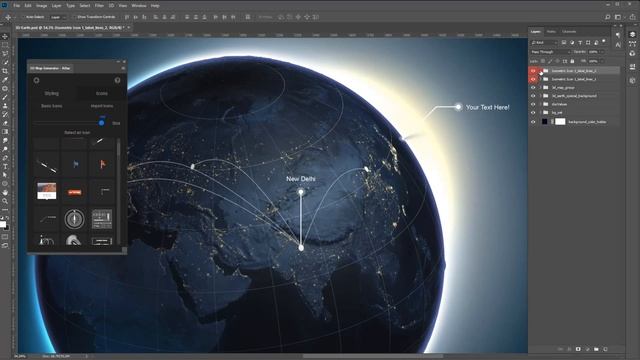Viewport: 640px width, 360px height.
Task: Open the Image menu
Action: [41, 6]
